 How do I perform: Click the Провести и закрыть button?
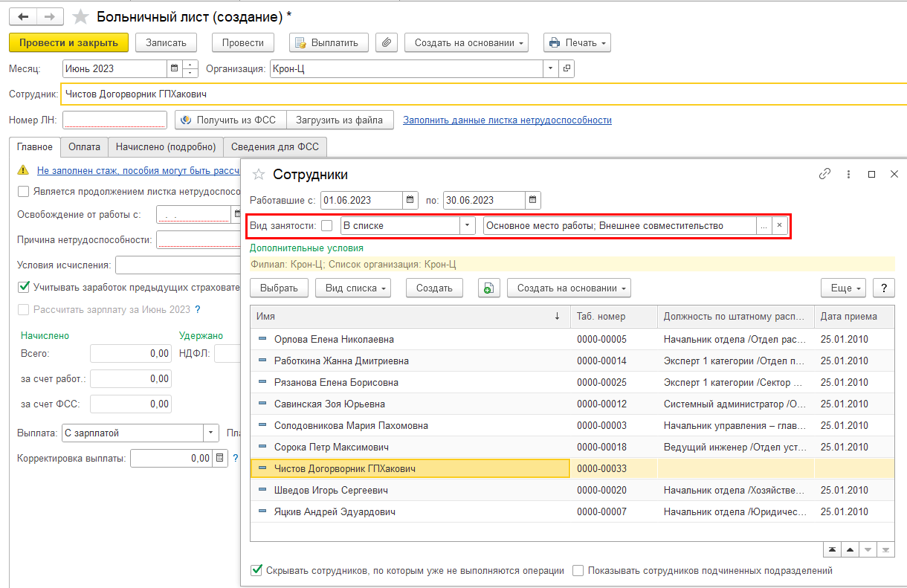tap(68, 42)
